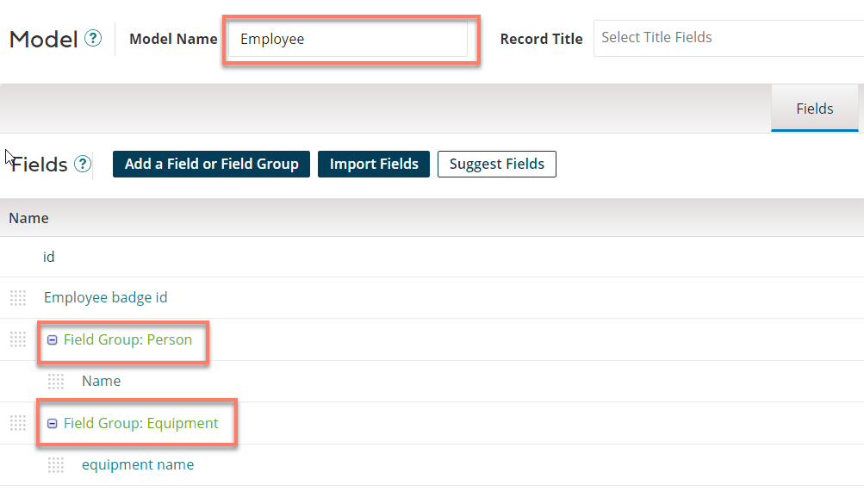The width and height of the screenshot is (864, 504).
Task: Collapse the Equipment field group
Action: pyautogui.click(x=53, y=424)
